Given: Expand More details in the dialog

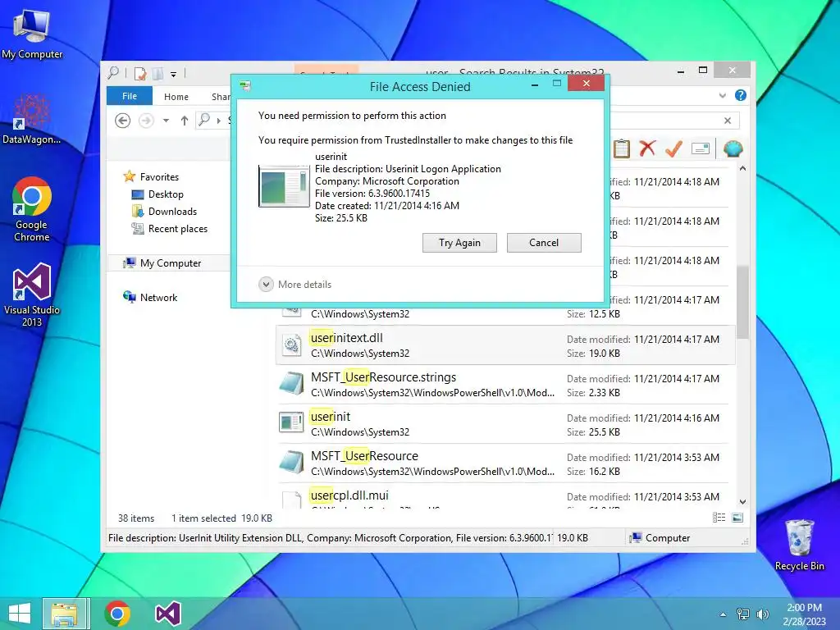Looking at the screenshot, I should click(x=295, y=285).
